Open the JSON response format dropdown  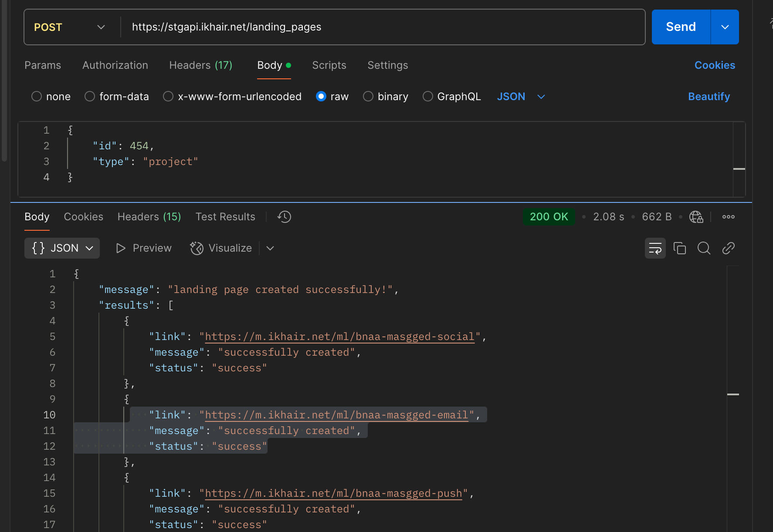[x=62, y=248]
